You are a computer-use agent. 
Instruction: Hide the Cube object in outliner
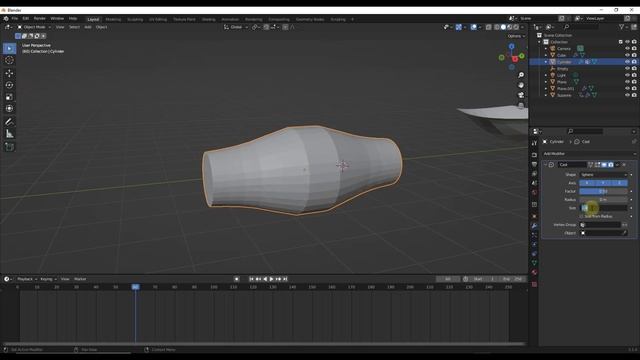point(627,55)
